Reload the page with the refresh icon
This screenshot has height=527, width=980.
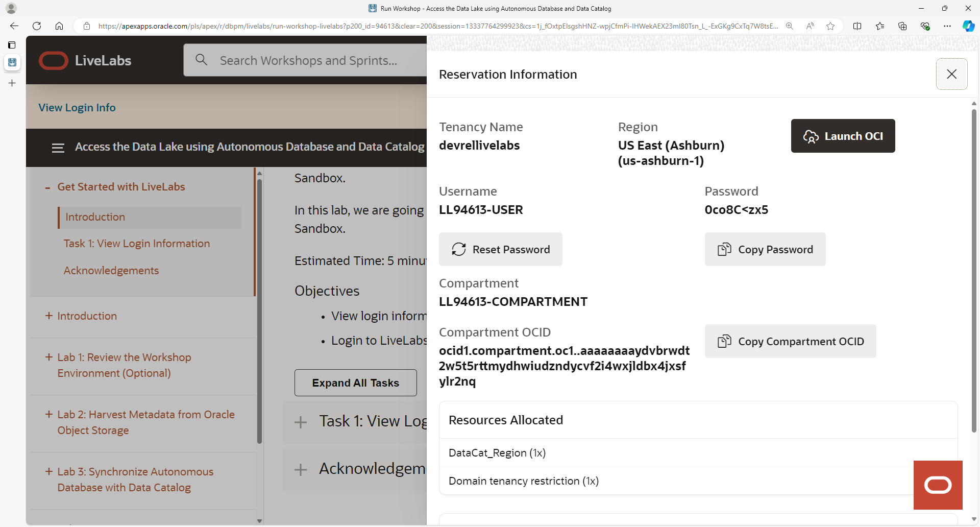(x=37, y=26)
